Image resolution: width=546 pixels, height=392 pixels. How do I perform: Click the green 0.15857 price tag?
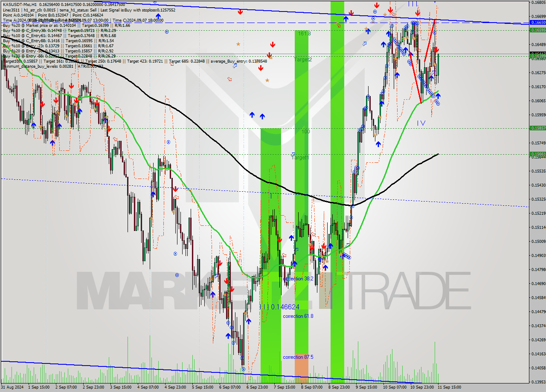(537, 128)
